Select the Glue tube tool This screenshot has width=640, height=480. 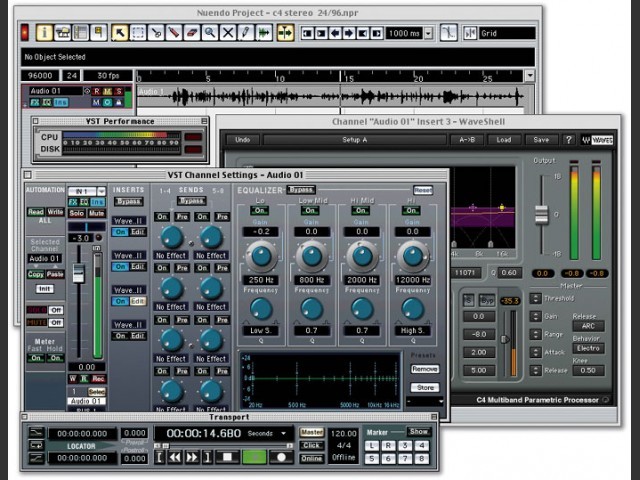pyautogui.click(x=174, y=33)
